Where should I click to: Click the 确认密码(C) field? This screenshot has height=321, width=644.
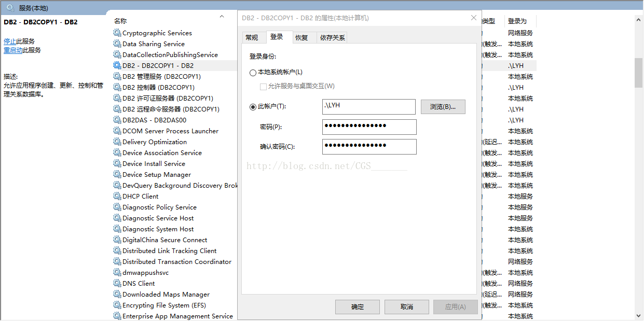[369, 147]
